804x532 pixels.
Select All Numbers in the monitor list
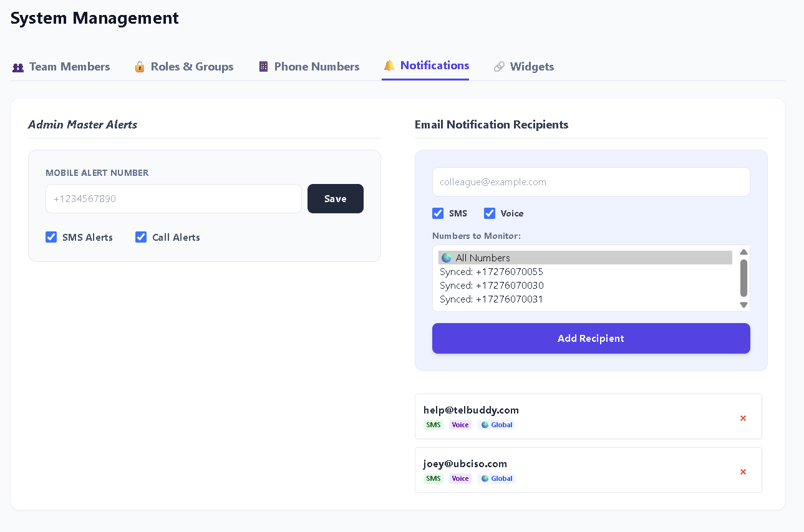point(585,258)
